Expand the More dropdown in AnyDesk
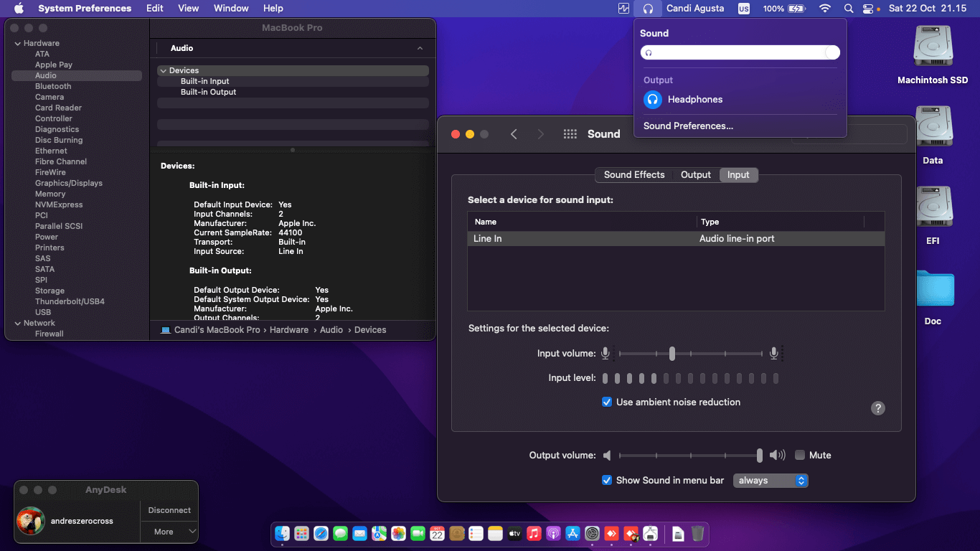 [x=169, y=532]
